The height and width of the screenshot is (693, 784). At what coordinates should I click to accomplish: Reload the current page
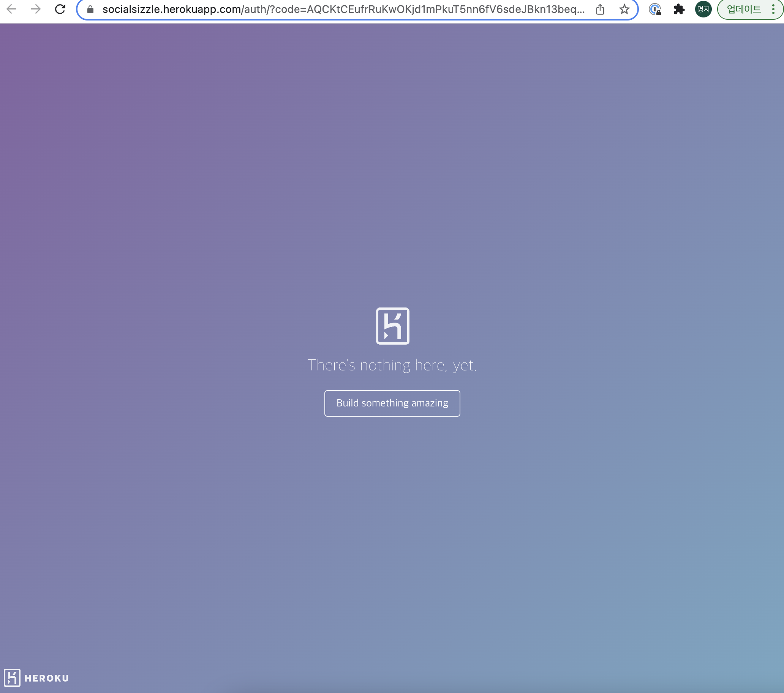pyautogui.click(x=60, y=9)
